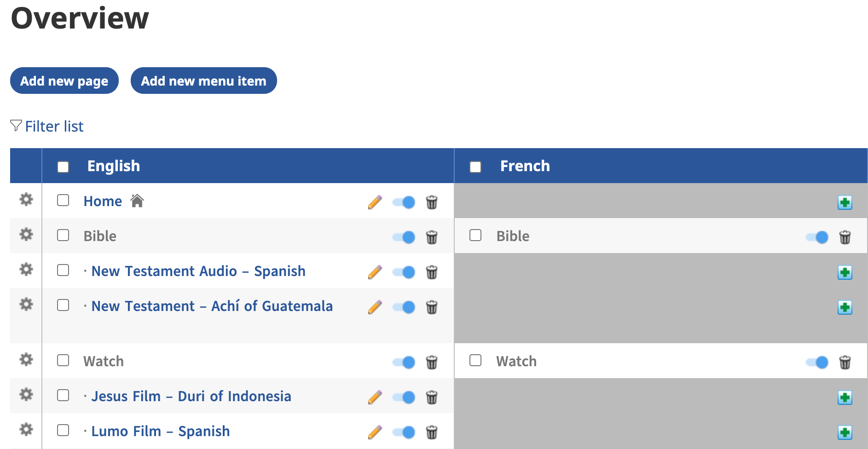Click Add new menu item button
Screen dimensions: 868x449
(203, 81)
